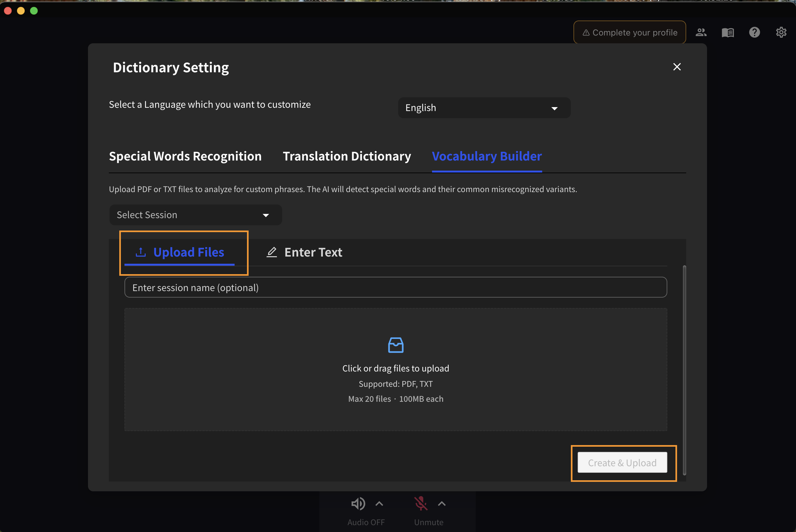Click the Create & Upload button
The height and width of the screenshot is (532, 796).
click(x=622, y=462)
